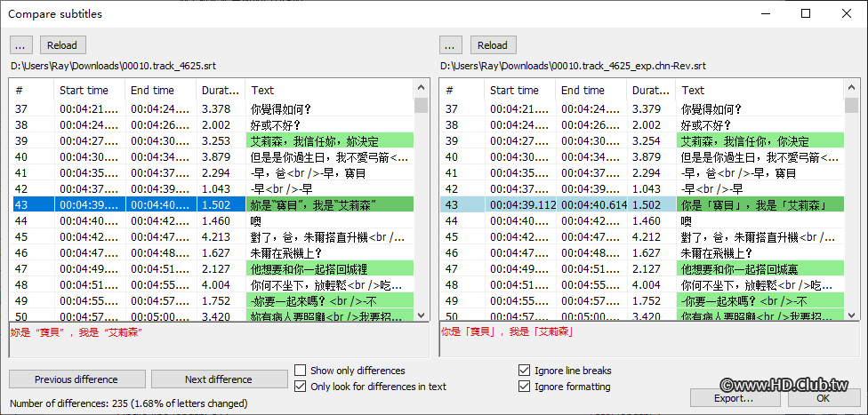868x415 pixels.
Task: Select row 49 in right list
Action: pos(643,301)
